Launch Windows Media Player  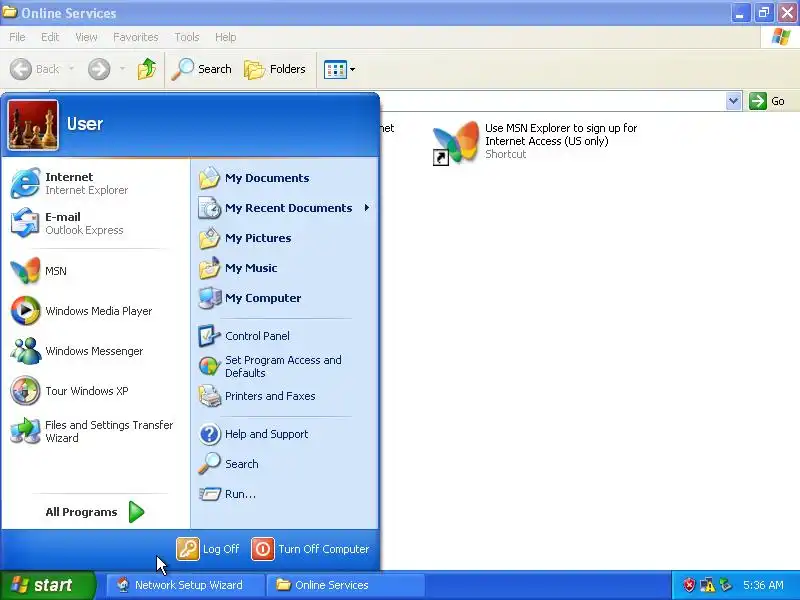(95, 311)
